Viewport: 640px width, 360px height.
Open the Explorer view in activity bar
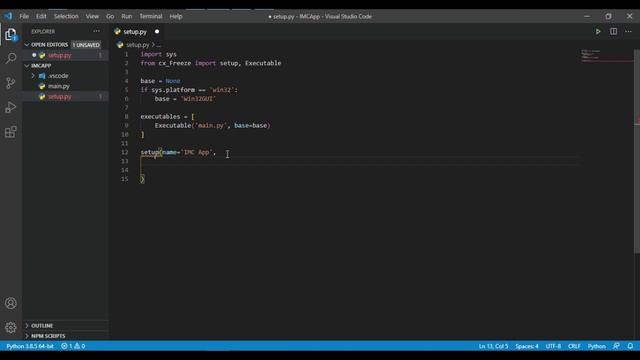11,34
